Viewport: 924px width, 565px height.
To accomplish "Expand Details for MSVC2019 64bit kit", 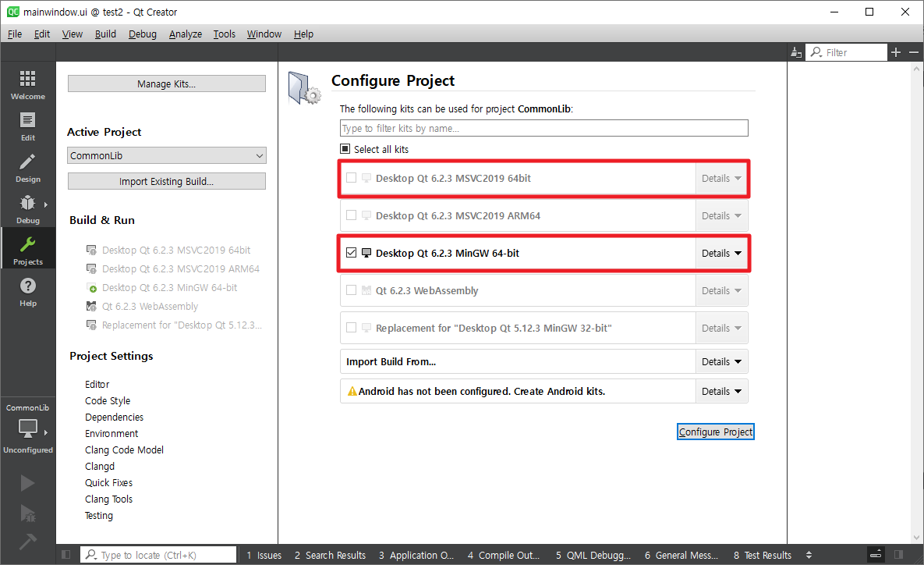I will click(x=721, y=178).
